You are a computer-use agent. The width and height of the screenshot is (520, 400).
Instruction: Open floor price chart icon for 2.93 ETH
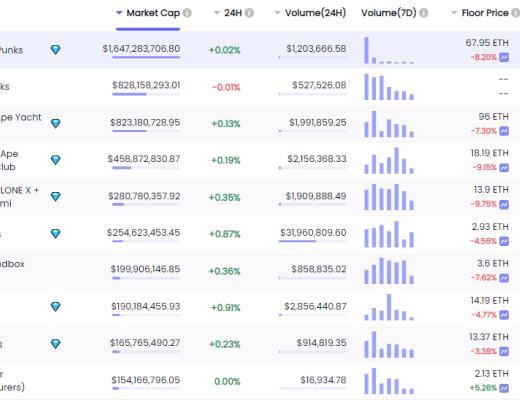coord(504,241)
